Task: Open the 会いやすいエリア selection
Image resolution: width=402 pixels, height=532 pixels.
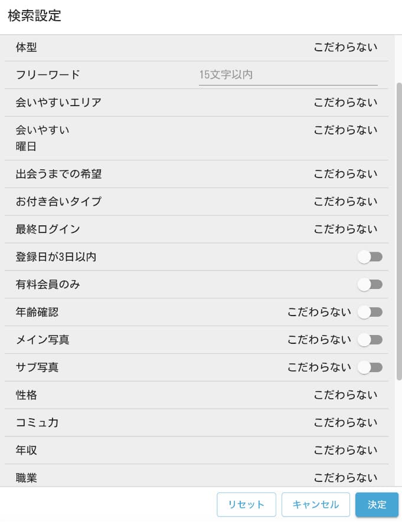Action: pos(345,103)
